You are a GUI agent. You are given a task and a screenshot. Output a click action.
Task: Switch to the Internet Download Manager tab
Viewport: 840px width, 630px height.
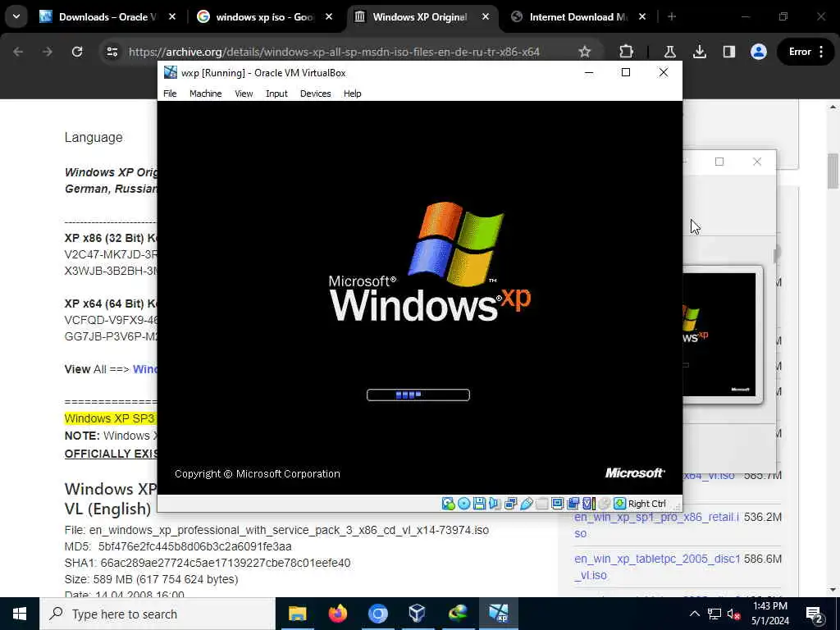pyautogui.click(x=577, y=16)
